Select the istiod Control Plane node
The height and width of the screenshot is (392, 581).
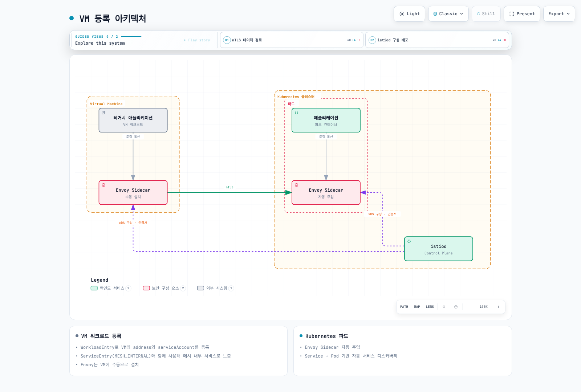coord(439,249)
